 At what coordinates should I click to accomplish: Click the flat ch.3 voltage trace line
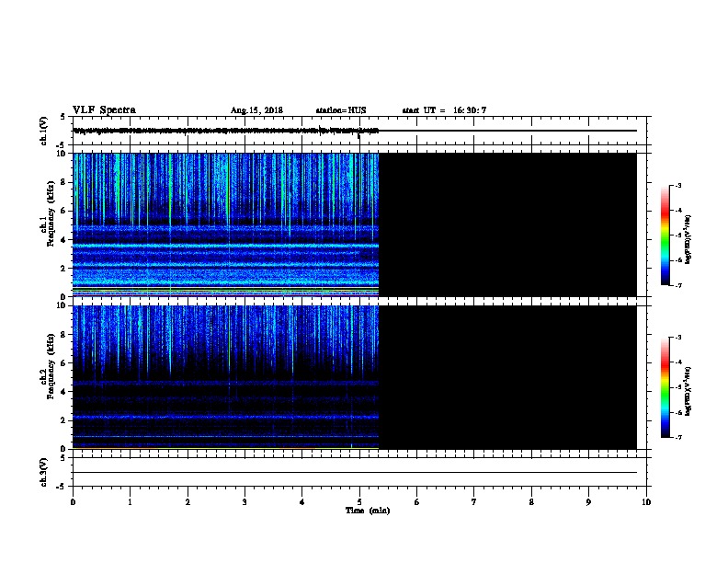pyautogui.click(x=355, y=473)
